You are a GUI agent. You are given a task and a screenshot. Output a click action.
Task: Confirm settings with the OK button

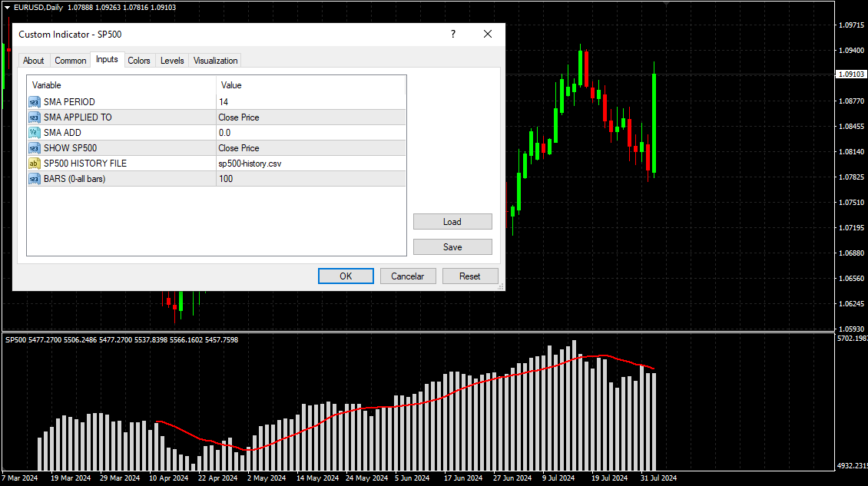click(x=346, y=276)
